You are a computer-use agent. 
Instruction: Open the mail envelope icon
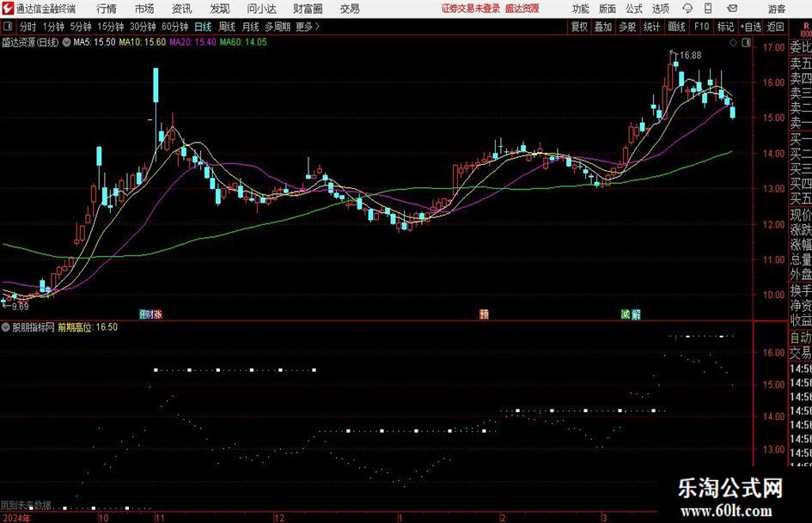point(732,9)
